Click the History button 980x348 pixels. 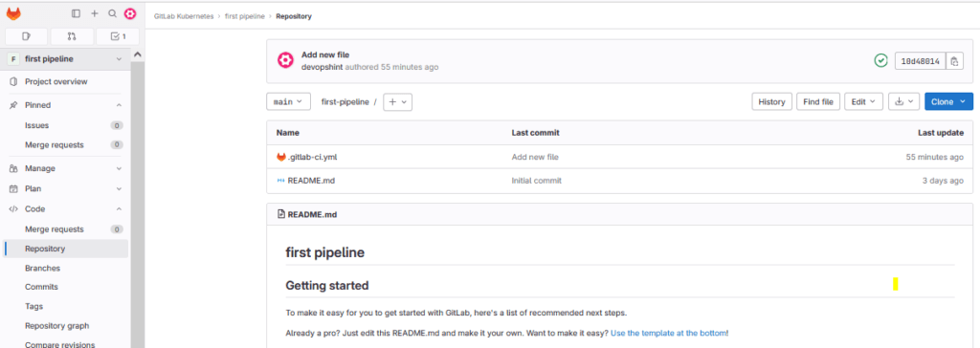(x=772, y=102)
